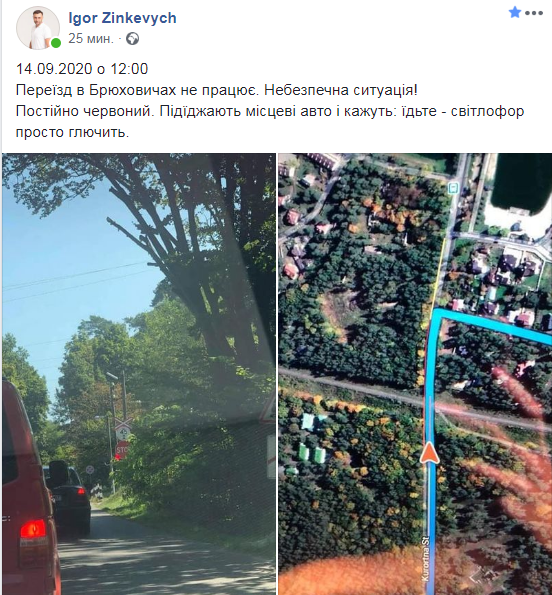Click the Igor Zinkevych author name

[122, 18]
